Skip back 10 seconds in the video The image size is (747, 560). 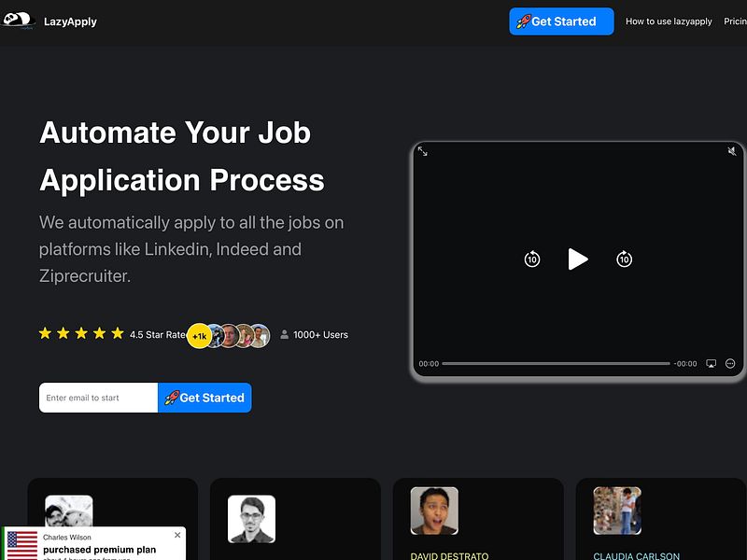point(531,259)
